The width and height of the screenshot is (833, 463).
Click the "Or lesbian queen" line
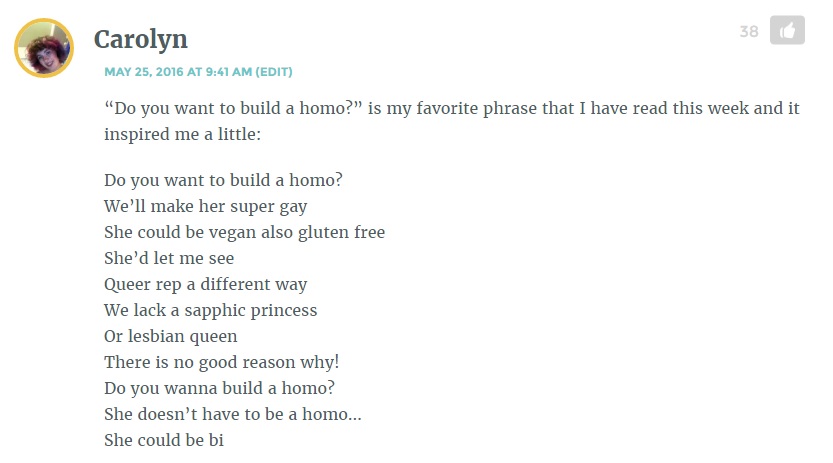[171, 336]
